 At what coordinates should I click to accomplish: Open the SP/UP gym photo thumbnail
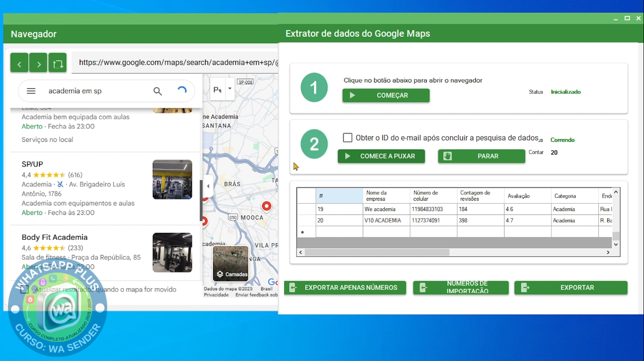172,180
